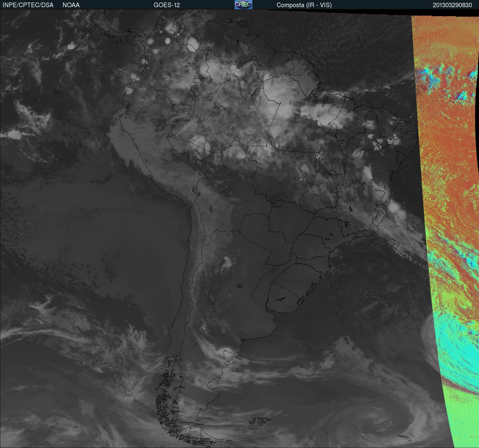Click the GOES-12 satellite label
The height and width of the screenshot is (448, 479).
[x=167, y=5]
